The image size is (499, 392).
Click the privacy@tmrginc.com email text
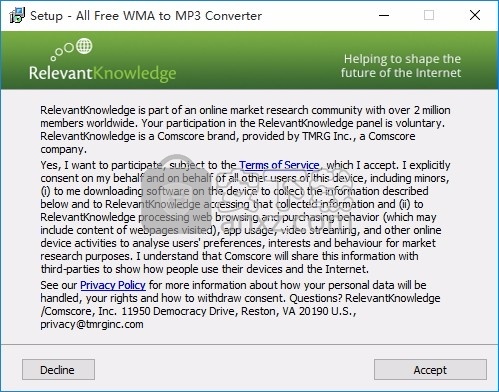click(x=92, y=324)
